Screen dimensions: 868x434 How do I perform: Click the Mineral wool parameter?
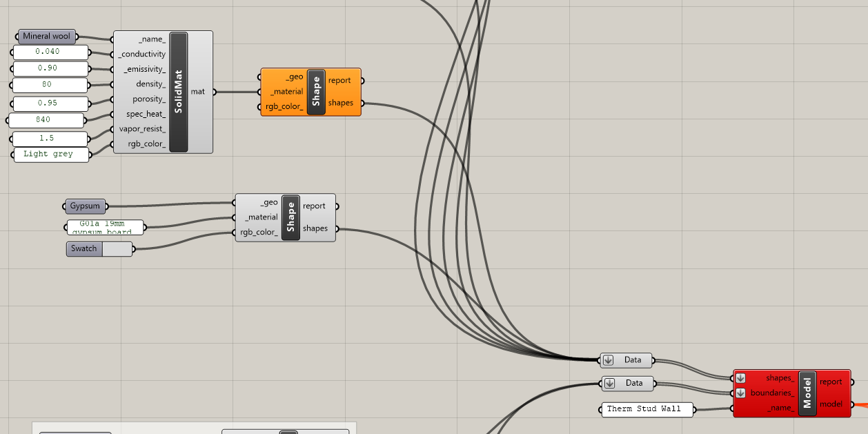click(46, 37)
